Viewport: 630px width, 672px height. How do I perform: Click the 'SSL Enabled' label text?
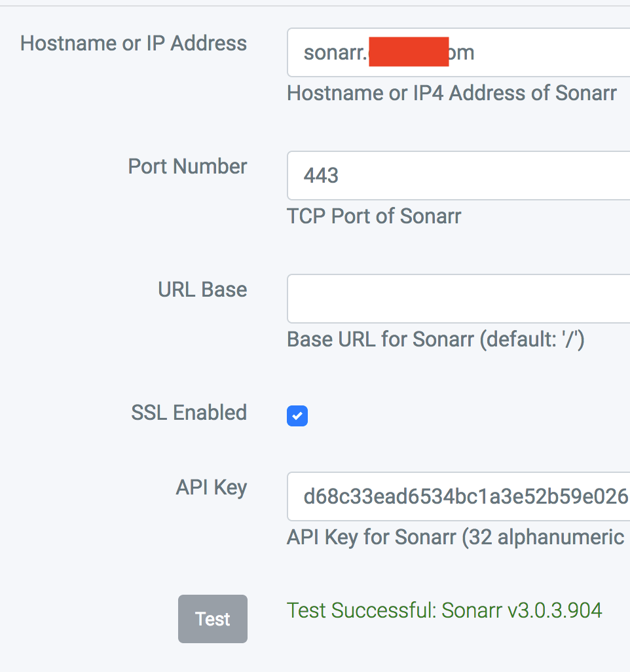point(189,413)
